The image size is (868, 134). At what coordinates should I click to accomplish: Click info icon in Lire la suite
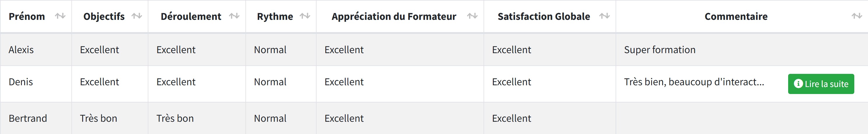tap(798, 84)
